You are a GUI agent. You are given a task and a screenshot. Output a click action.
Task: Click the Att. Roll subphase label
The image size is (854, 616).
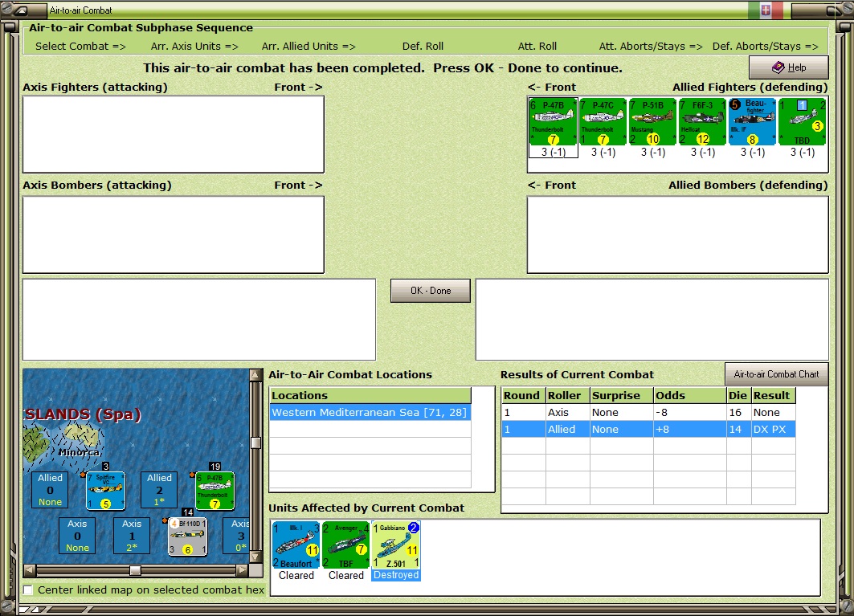click(x=537, y=47)
